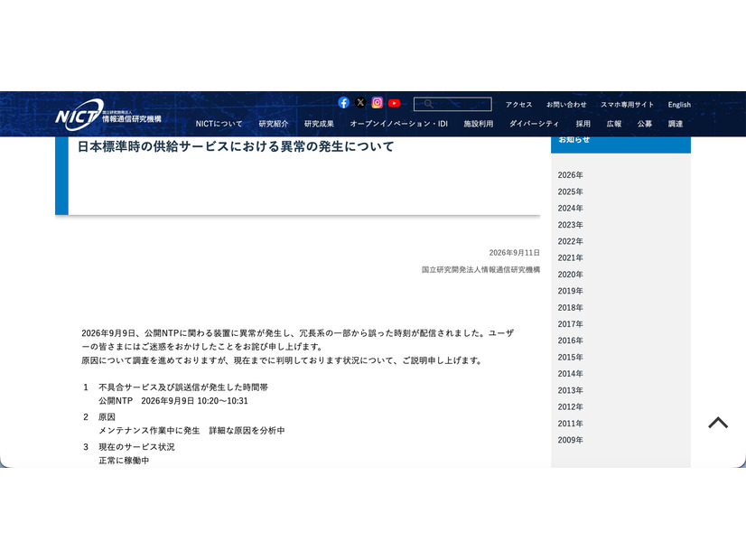The image size is (746, 560).
Task: Open the スマホ専用サイト link
Action: (x=627, y=105)
